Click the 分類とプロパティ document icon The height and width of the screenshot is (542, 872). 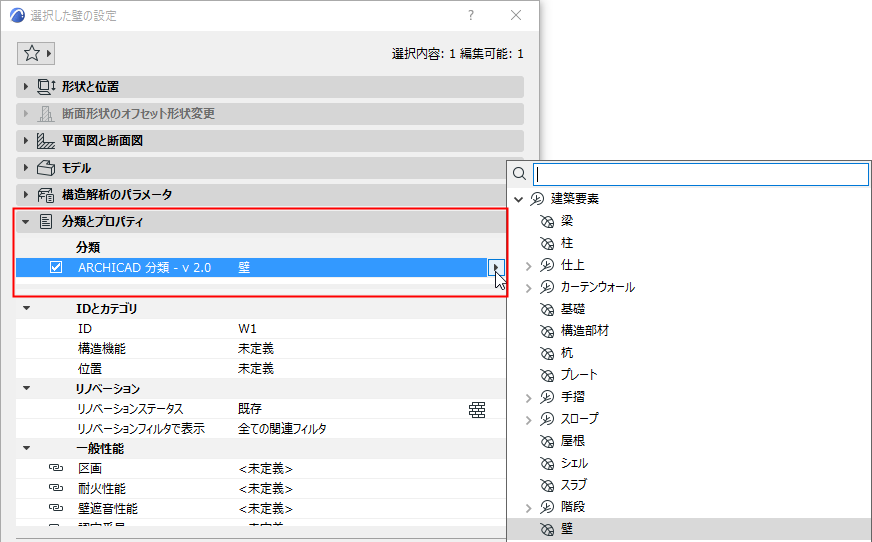point(46,222)
